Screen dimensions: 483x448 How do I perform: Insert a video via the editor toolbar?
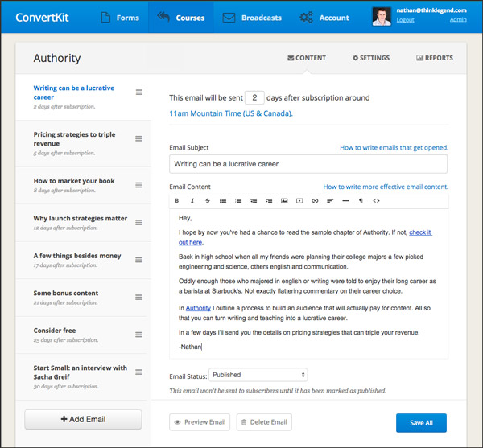coord(299,200)
